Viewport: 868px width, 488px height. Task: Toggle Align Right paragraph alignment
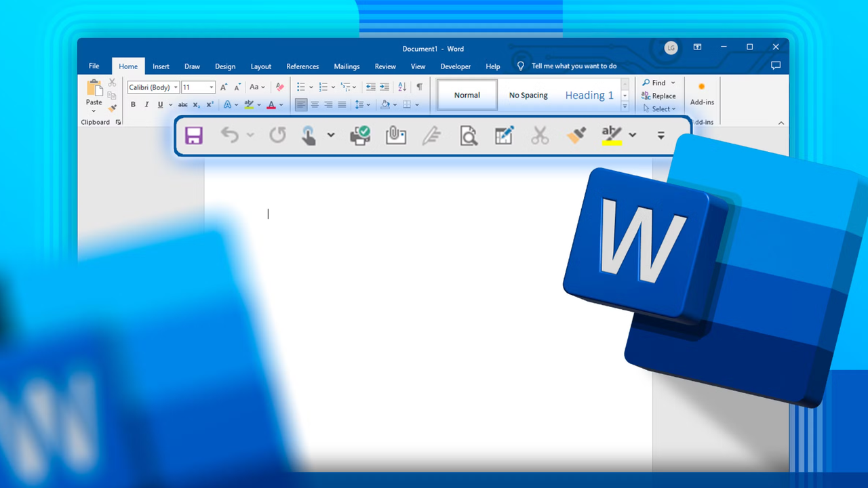point(328,104)
